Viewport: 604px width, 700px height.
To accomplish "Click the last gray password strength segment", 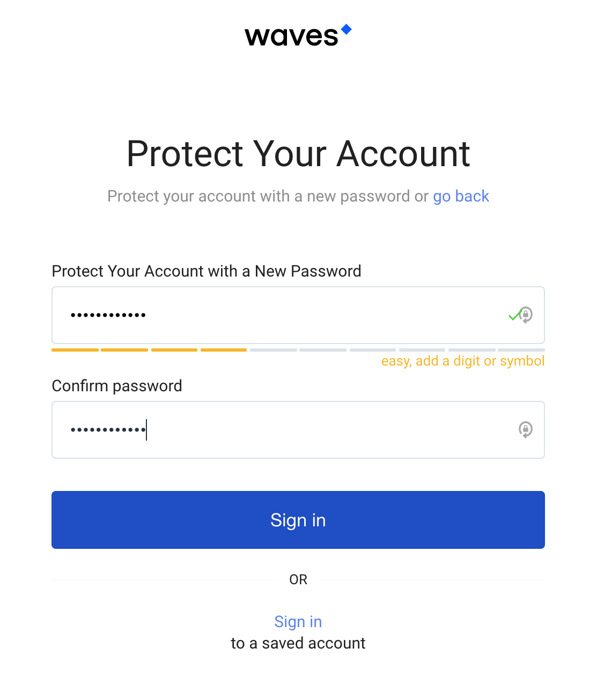I will (x=521, y=350).
